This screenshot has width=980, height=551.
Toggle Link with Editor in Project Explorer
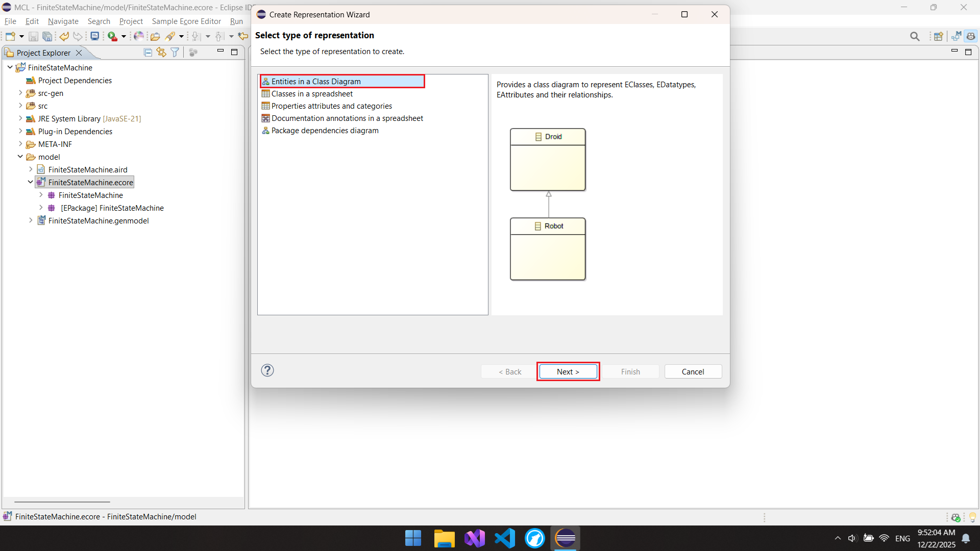[161, 53]
